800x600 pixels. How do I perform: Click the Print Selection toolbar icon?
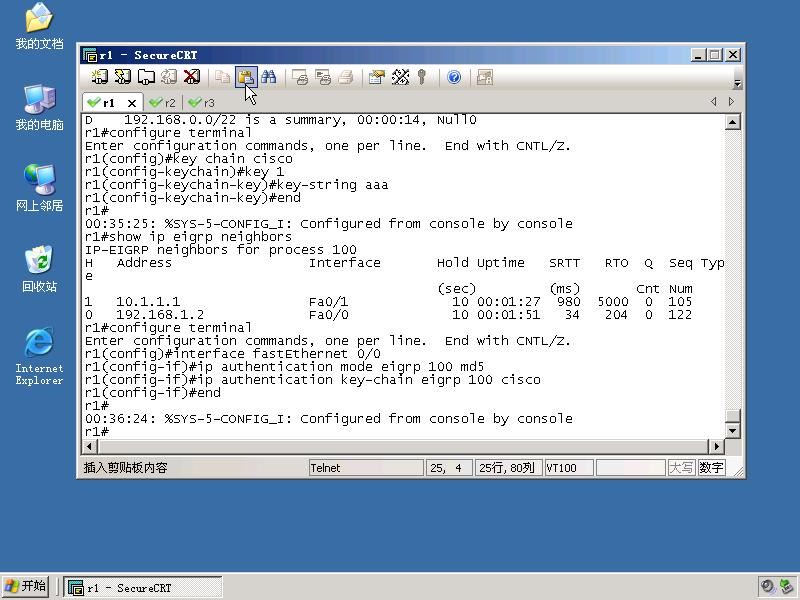[323, 77]
